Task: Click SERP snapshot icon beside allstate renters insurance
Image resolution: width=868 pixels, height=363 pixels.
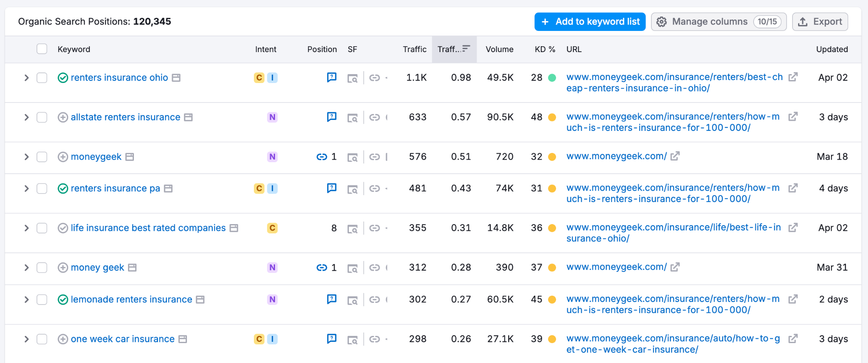Action: click(188, 117)
